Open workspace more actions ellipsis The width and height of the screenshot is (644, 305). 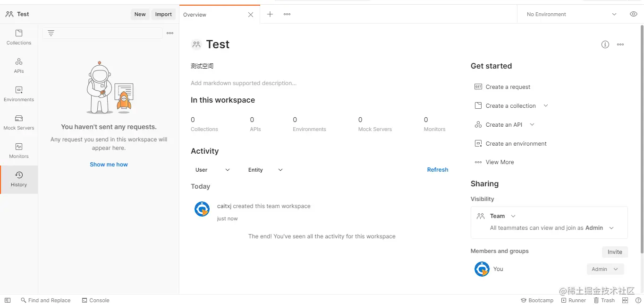click(620, 44)
